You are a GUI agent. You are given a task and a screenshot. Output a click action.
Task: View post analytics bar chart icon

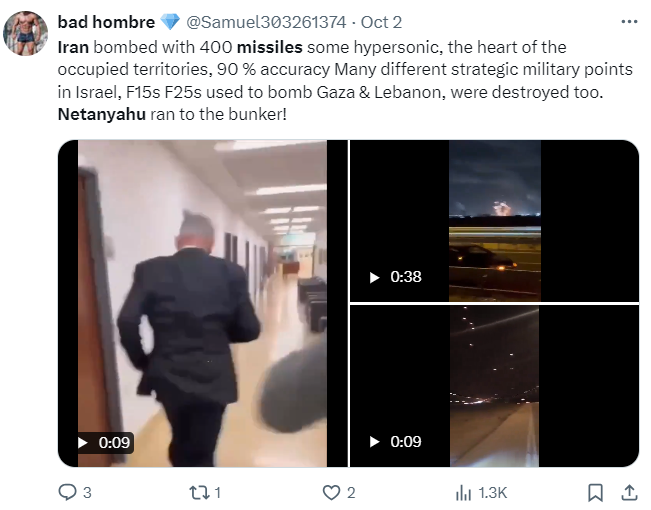point(463,493)
